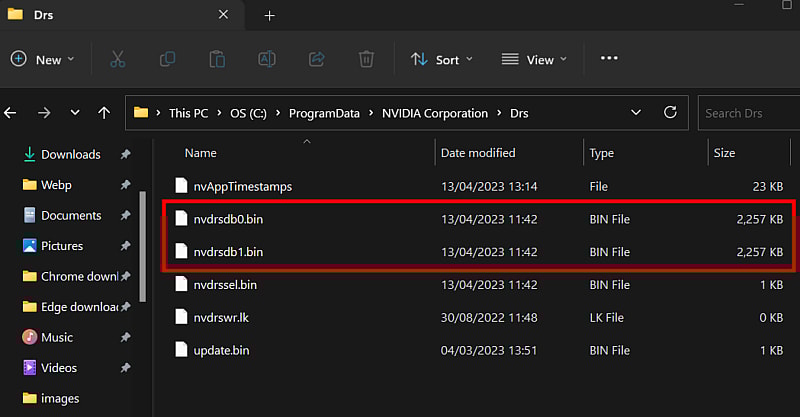The image size is (800, 417).
Task: Open Documents in the sidebar
Action: point(71,215)
